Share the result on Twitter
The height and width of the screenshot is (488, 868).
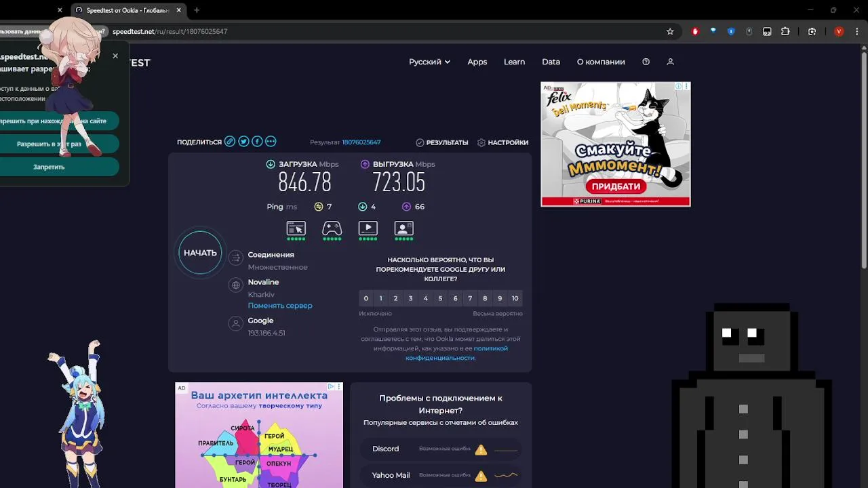(x=243, y=142)
